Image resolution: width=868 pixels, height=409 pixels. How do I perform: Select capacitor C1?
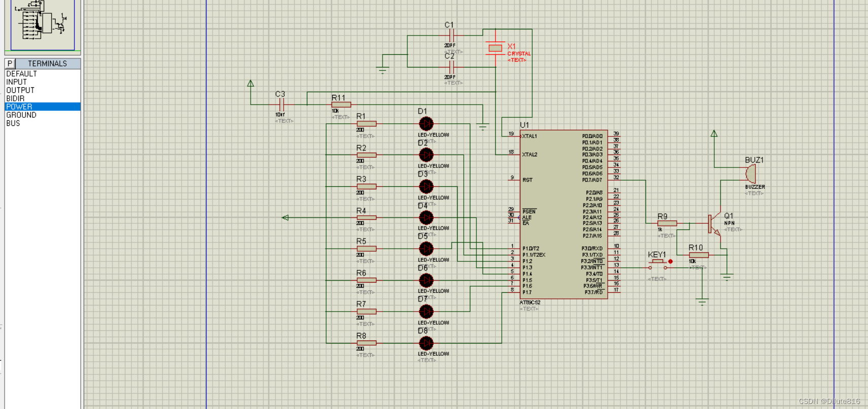coord(452,36)
